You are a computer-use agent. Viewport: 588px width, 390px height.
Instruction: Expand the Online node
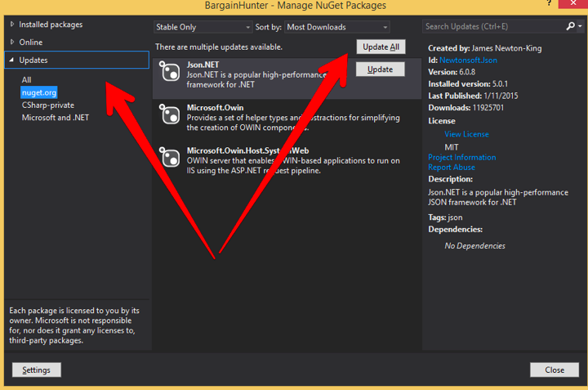pyautogui.click(x=12, y=42)
